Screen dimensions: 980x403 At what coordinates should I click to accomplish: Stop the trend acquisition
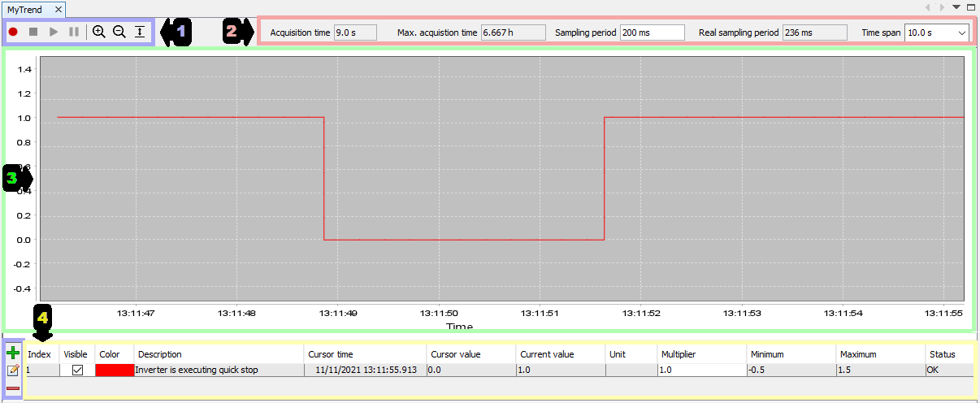point(33,32)
